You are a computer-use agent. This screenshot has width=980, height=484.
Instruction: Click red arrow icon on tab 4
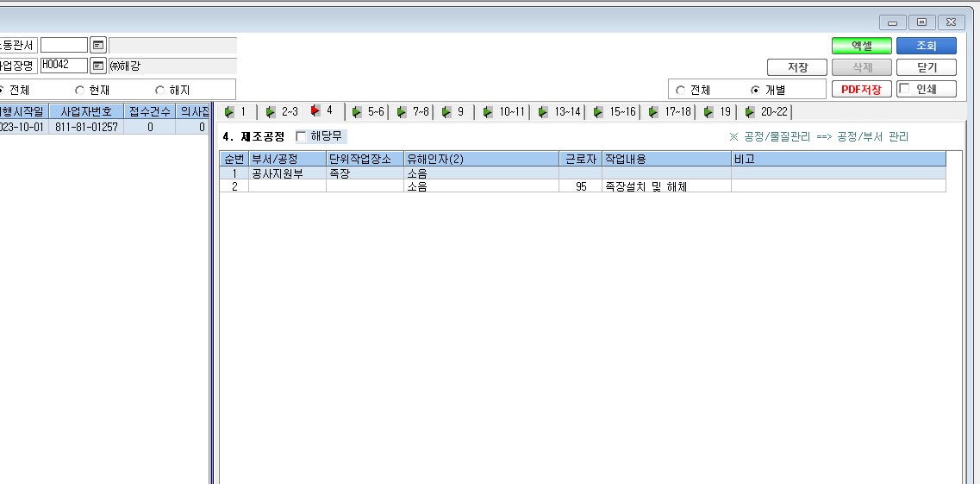pos(315,110)
